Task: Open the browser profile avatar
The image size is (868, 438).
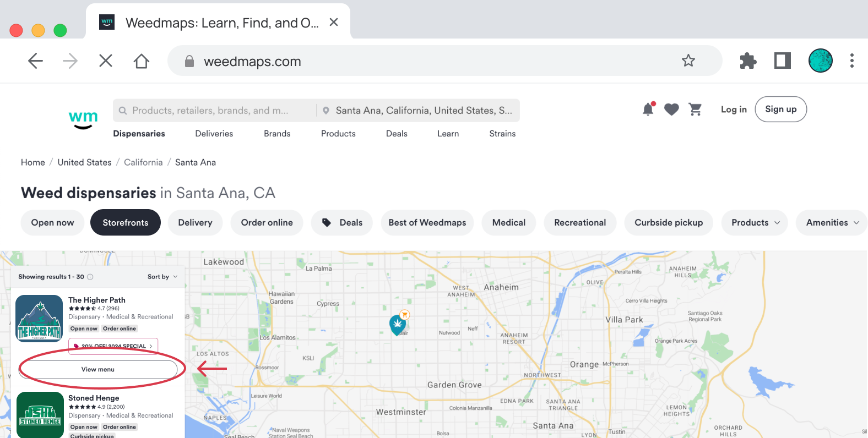Action: pos(820,61)
